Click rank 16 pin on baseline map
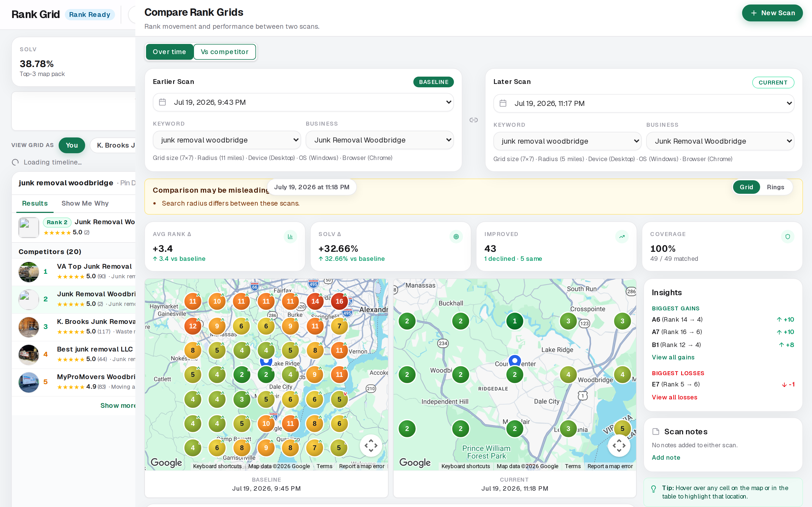Image resolution: width=812 pixels, height=507 pixels. (x=339, y=301)
